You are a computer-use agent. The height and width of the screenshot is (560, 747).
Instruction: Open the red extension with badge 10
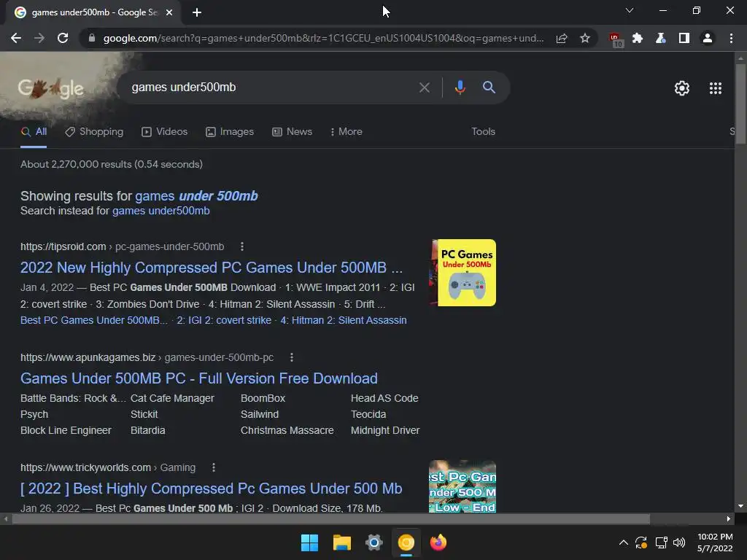pyautogui.click(x=615, y=39)
